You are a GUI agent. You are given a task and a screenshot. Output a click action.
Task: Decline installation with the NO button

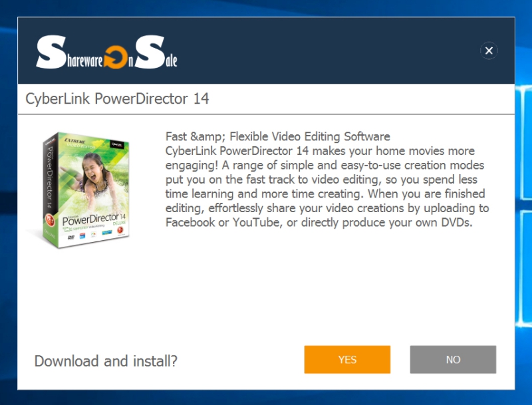[x=453, y=360]
